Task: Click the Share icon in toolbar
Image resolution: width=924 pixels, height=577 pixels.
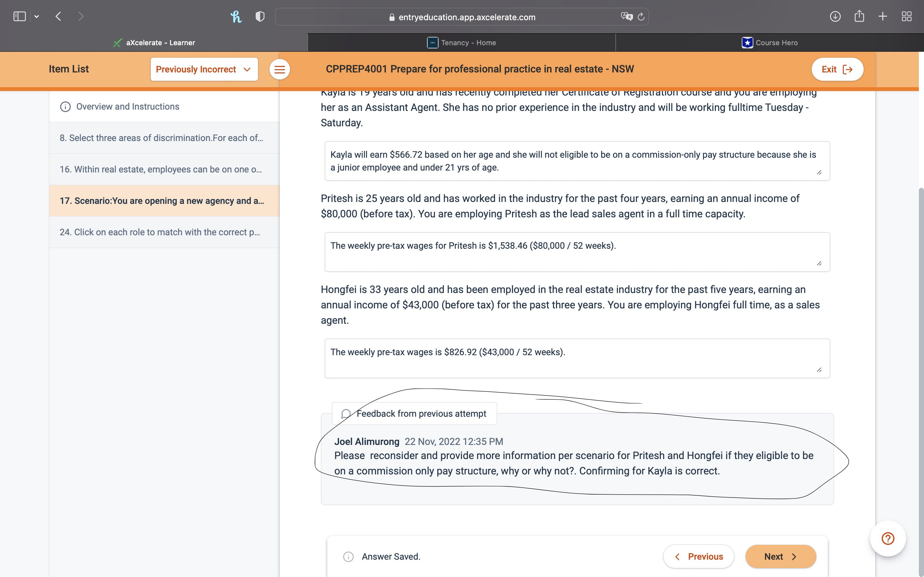Action: coord(859,17)
